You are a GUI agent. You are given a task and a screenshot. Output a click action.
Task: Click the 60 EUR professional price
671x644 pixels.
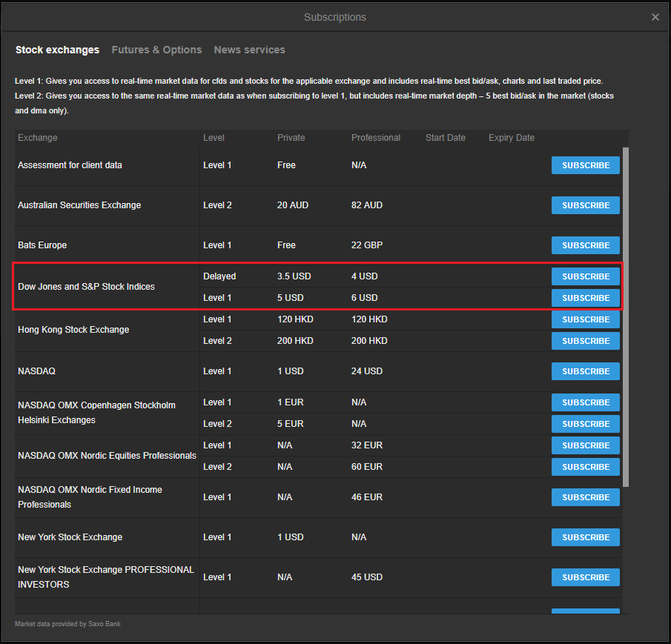point(367,467)
